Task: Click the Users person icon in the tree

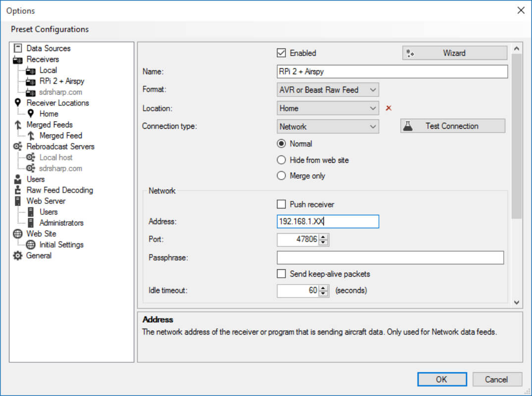Action: click(x=18, y=179)
